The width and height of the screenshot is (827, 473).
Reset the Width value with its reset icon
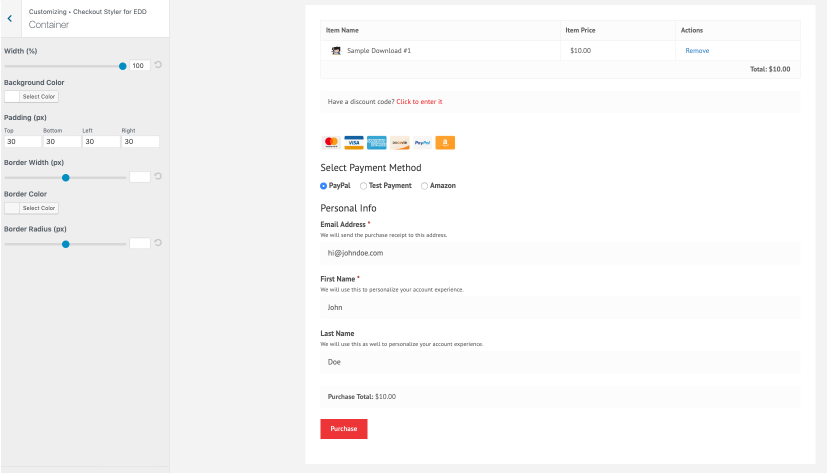(158, 65)
